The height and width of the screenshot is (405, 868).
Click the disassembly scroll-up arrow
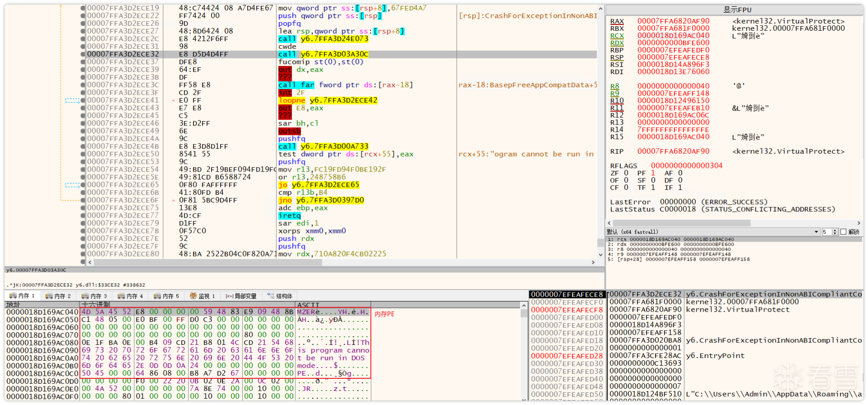pos(600,9)
